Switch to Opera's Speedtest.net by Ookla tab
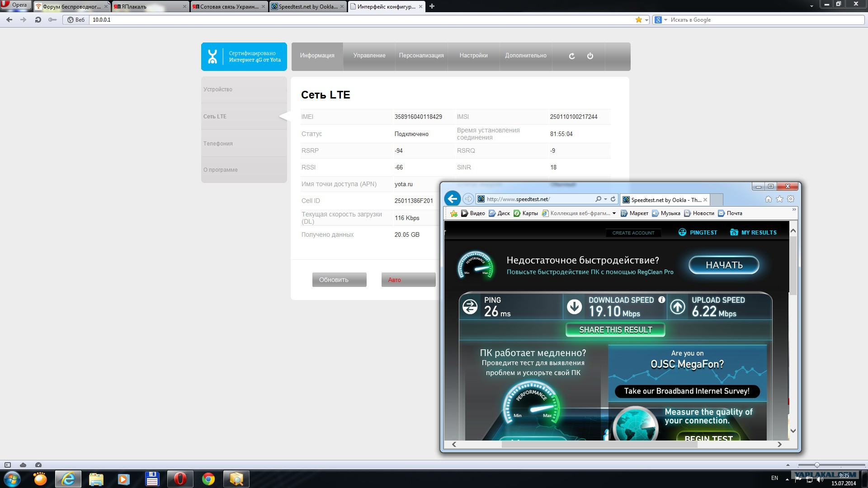 click(x=307, y=6)
